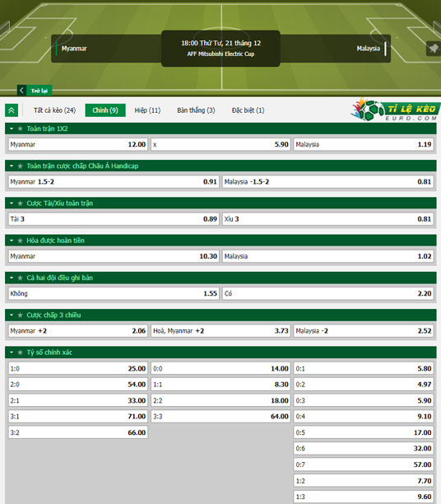Collapse the Toàn trận 1X2 section

pos(12,128)
